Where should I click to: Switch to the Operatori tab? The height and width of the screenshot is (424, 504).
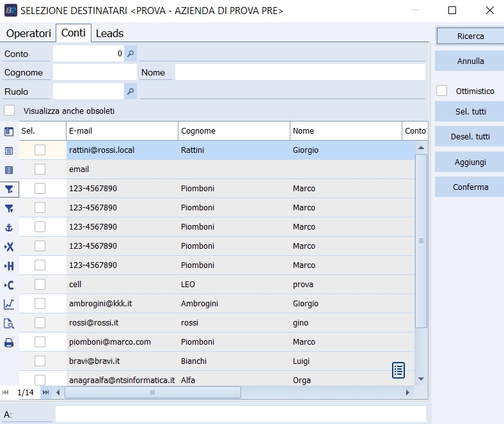click(29, 33)
